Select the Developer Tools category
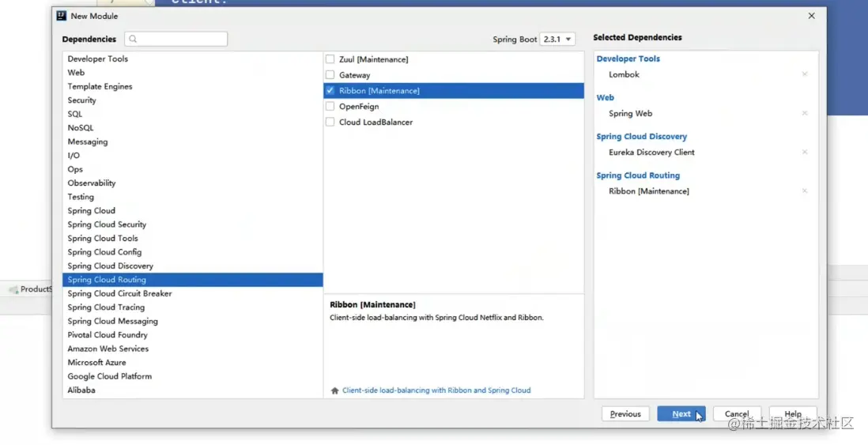The height and width of the screenshot is (445, 868). (193, 58)
